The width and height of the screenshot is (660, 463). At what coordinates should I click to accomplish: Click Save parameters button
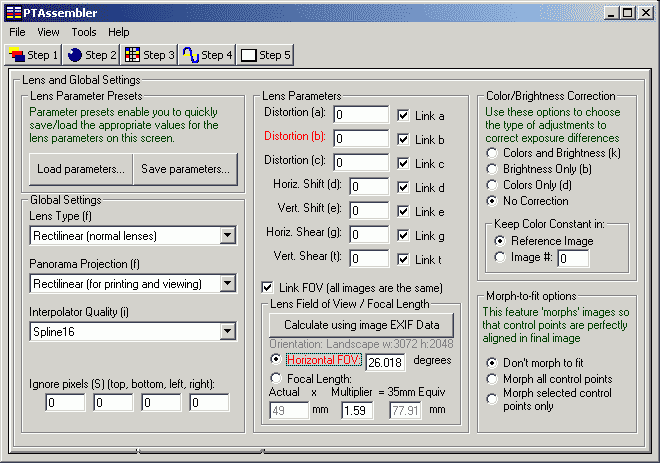pos(185,169)
